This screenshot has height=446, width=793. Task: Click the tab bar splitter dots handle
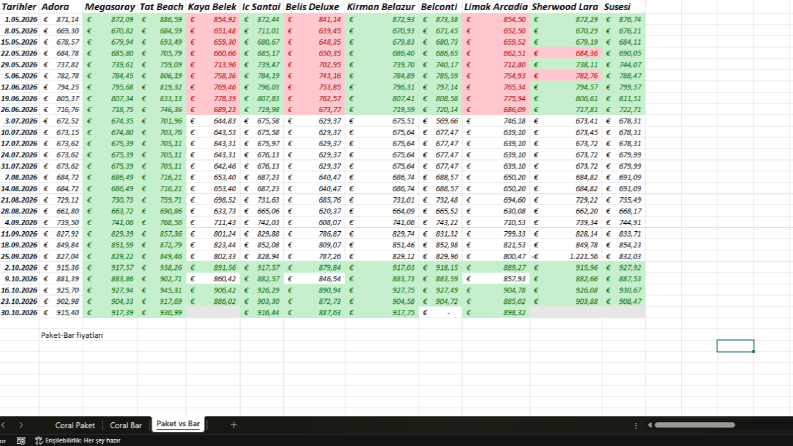(635, 425)
